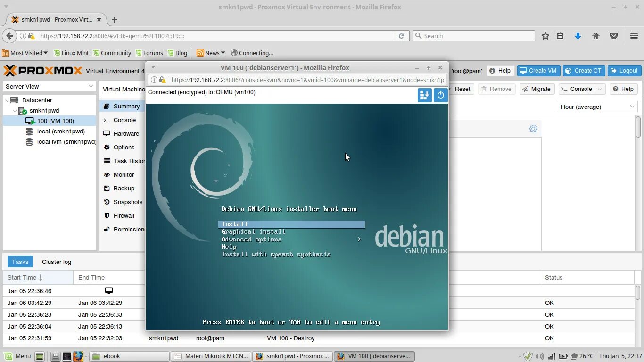
Task: Click the top header Help button
Action: coord(500,71)
